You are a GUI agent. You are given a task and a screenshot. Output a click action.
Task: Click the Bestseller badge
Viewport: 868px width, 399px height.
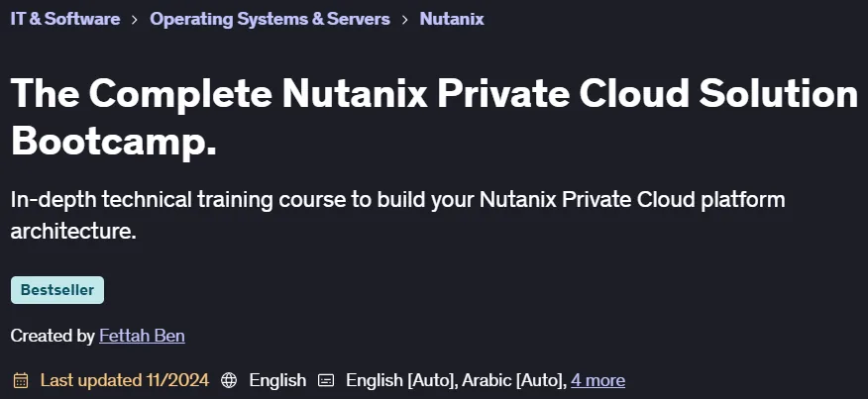pyautogui.click(x=57, y=290)
